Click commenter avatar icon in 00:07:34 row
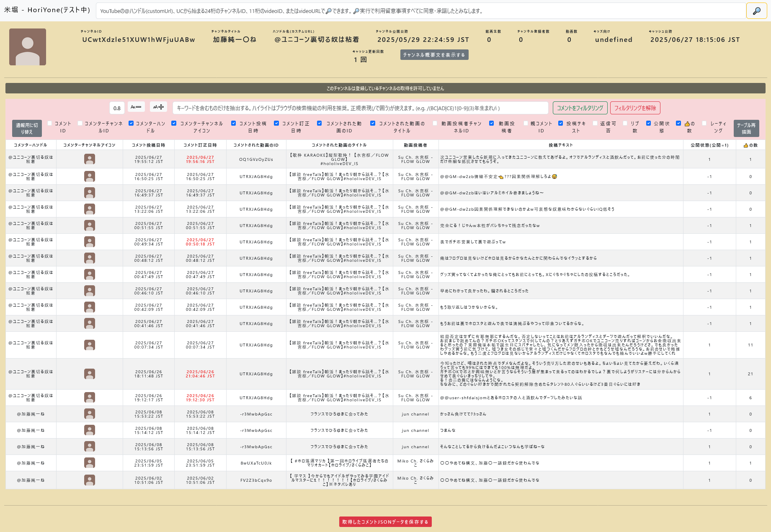 (x=90, y=345)
